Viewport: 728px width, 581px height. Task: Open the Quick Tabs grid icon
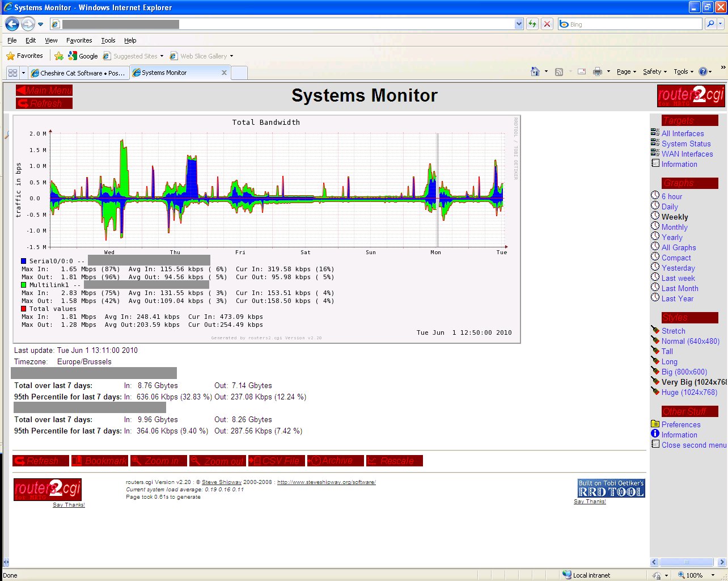(x=12, y=73)
